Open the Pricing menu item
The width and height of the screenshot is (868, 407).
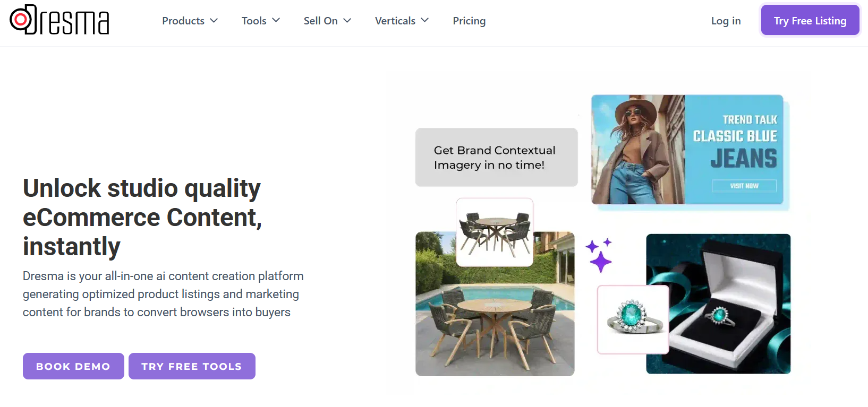(x=469, y=21)
